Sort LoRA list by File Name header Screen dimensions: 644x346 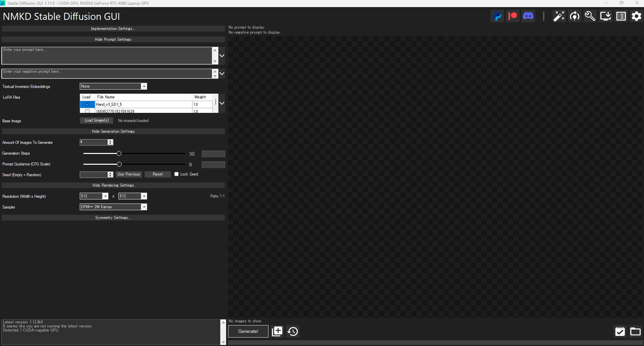tap(143, 97)
